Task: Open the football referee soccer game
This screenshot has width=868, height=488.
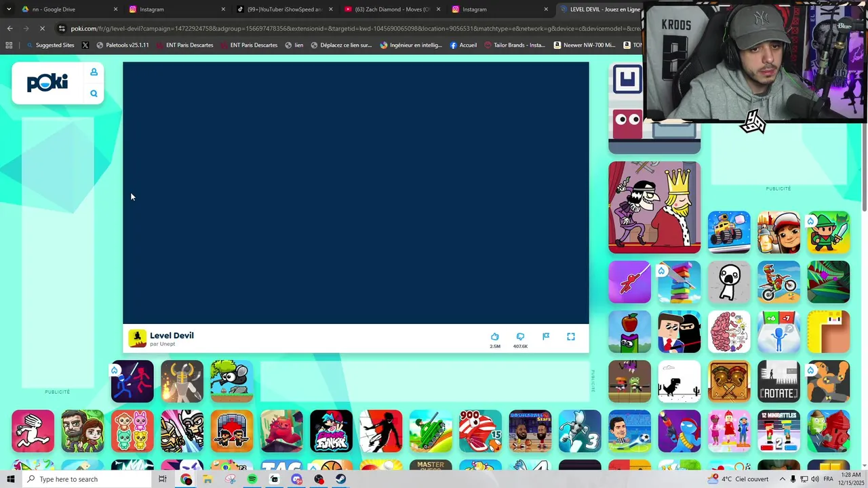Action: pyautogui.click(x=629, y=431)
